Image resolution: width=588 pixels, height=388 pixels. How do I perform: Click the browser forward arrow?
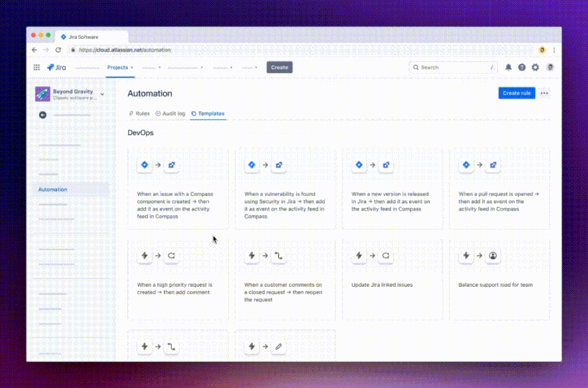[46, 50]
